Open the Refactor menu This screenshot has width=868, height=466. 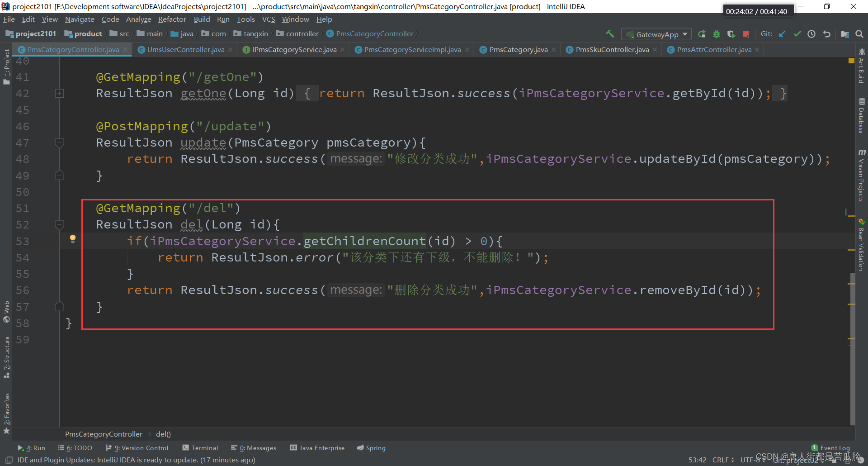coord(172,19)
